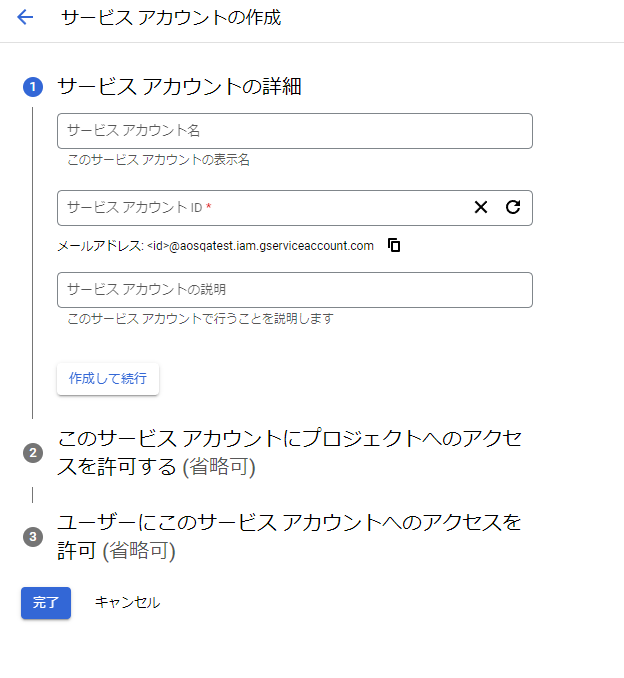Image resolution: width=624 pixels, height=678 pixels.
Task: Go back using the blue arrow
Action: point(25,17)
